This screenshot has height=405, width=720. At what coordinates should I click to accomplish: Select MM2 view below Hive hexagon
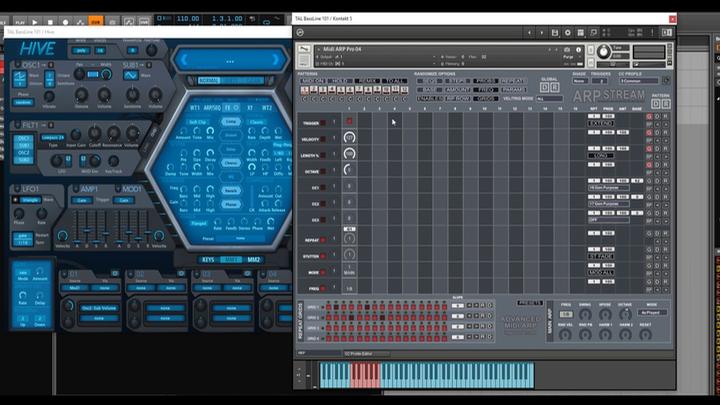click(253, 260)
